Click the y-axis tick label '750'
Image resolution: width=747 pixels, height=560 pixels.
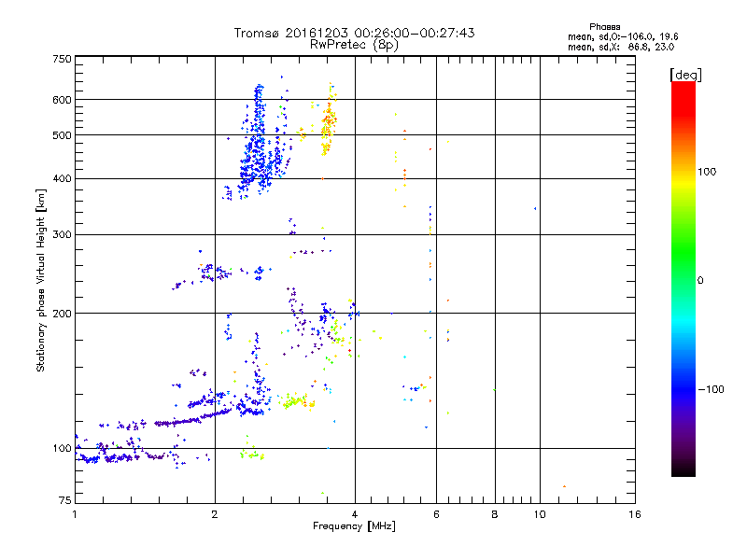62,59
